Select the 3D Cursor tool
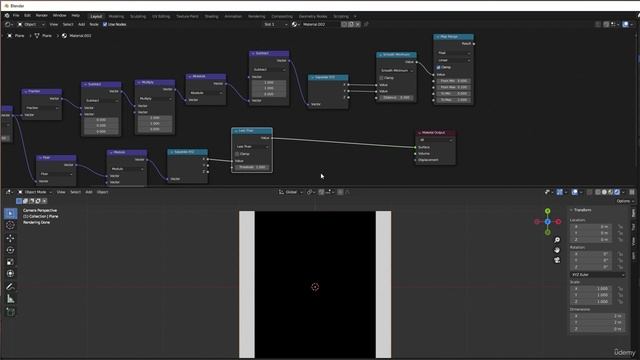Screen dimensions: 640x360 coord(11,225)
